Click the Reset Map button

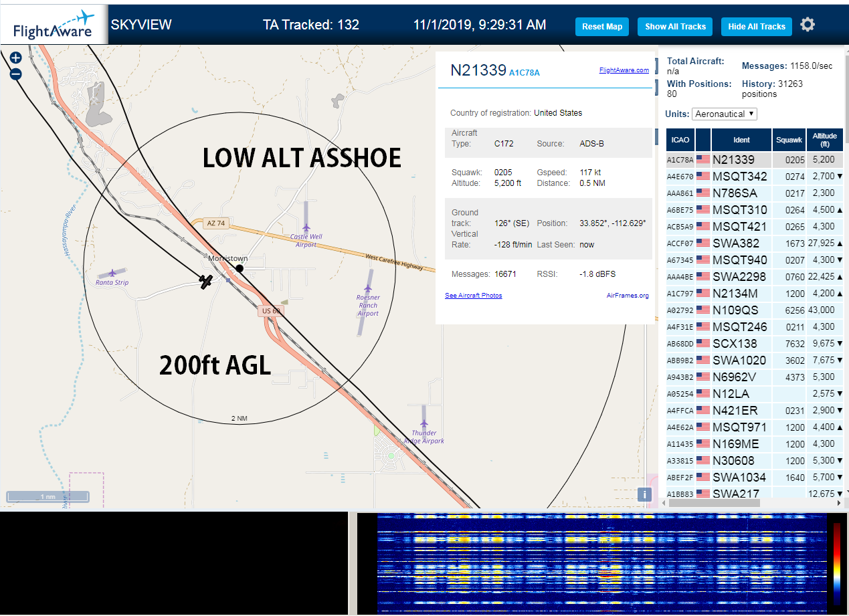(602, 27)
